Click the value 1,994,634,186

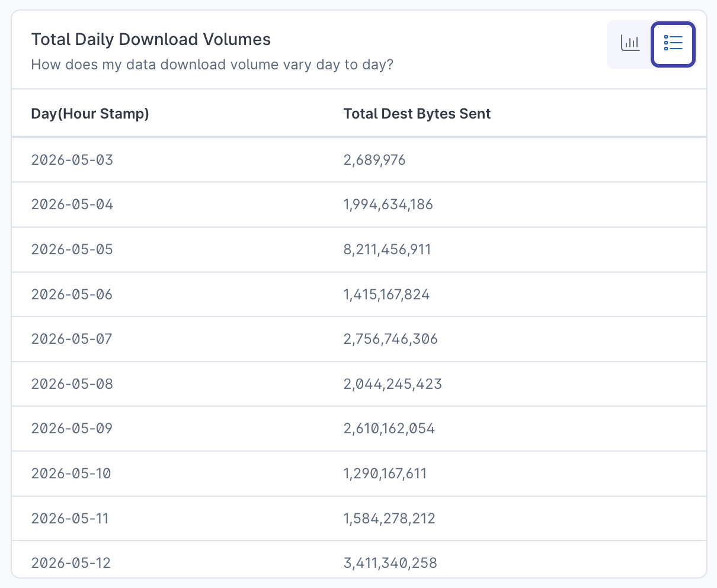[x=388, y=204]
